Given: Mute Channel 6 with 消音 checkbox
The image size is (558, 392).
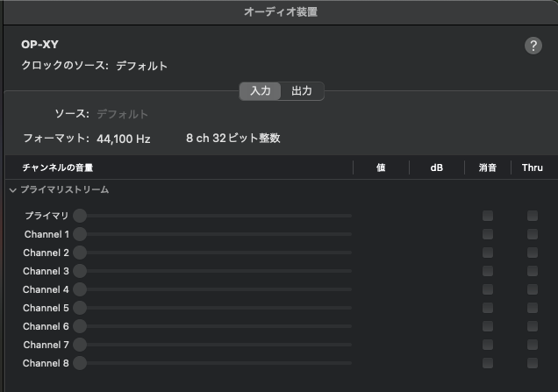Looking at the screenshot, I should pos(488,326).
